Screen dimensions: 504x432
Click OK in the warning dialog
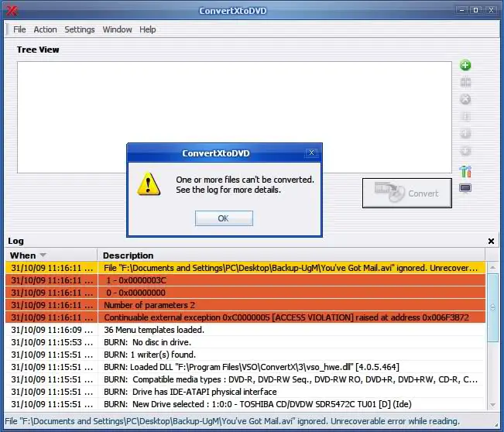coord(224,218)
